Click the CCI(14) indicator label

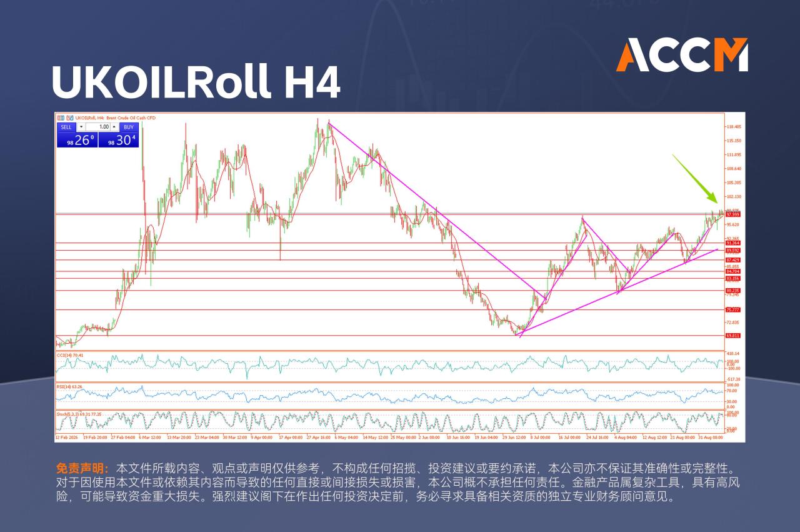70,354
